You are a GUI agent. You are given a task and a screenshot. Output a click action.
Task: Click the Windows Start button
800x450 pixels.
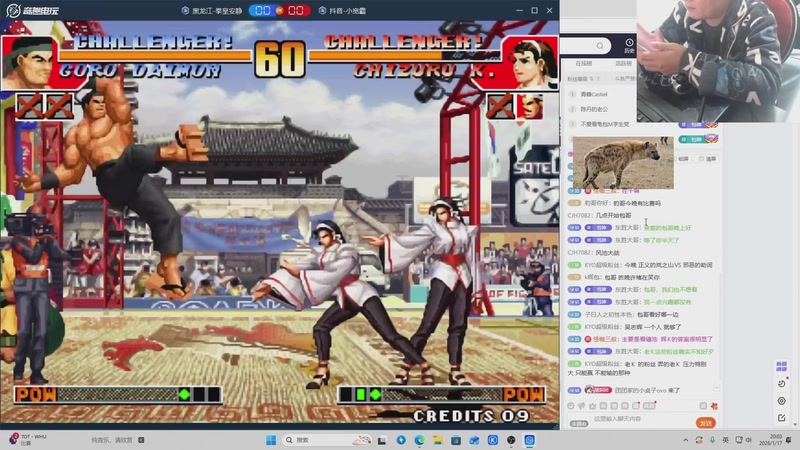[271, 440]
